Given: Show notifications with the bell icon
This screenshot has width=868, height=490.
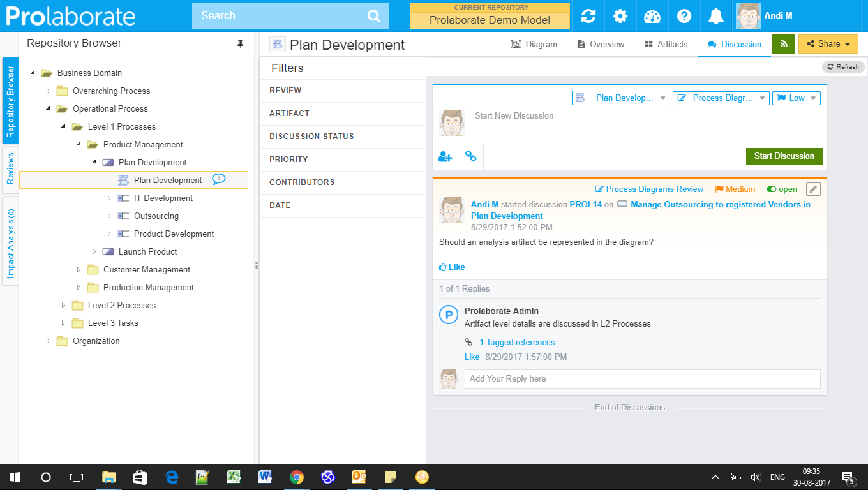Looking at the screenshot, I should 716,16.
